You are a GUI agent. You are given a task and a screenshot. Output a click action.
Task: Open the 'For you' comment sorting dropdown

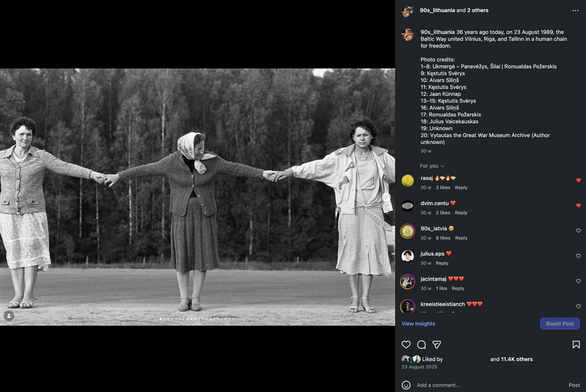tap(432, 166)
